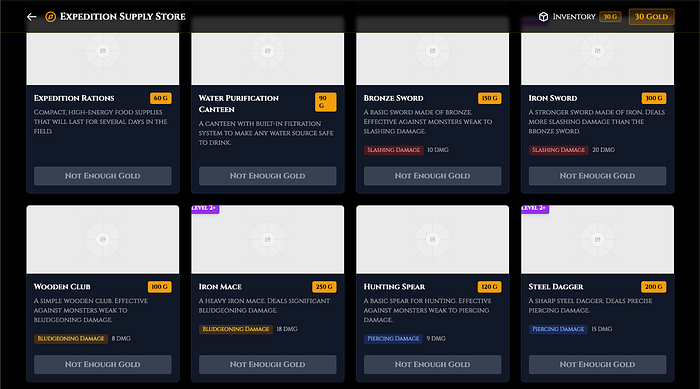Click Not Enough Gold under Expedition Rations

tap(103, 176)
